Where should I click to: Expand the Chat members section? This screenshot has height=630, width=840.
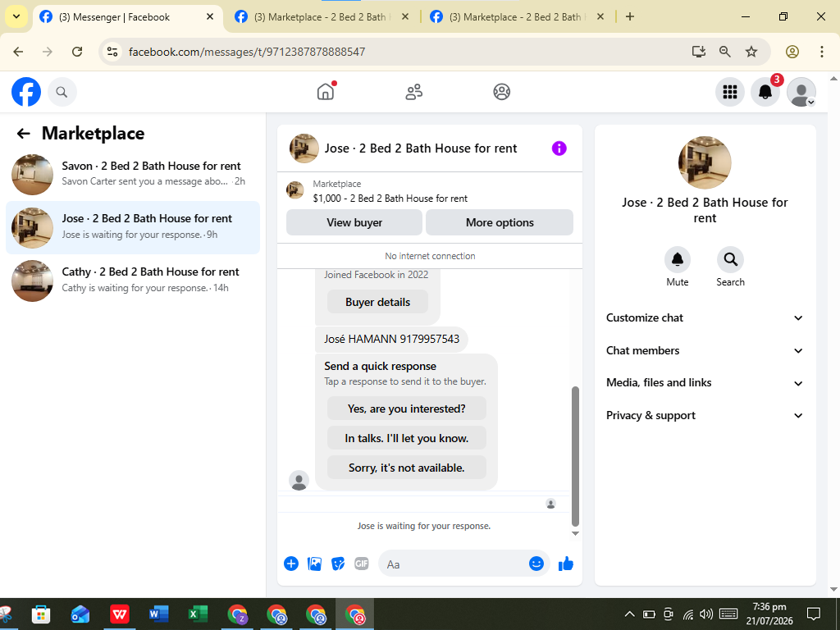pos(705,350)
